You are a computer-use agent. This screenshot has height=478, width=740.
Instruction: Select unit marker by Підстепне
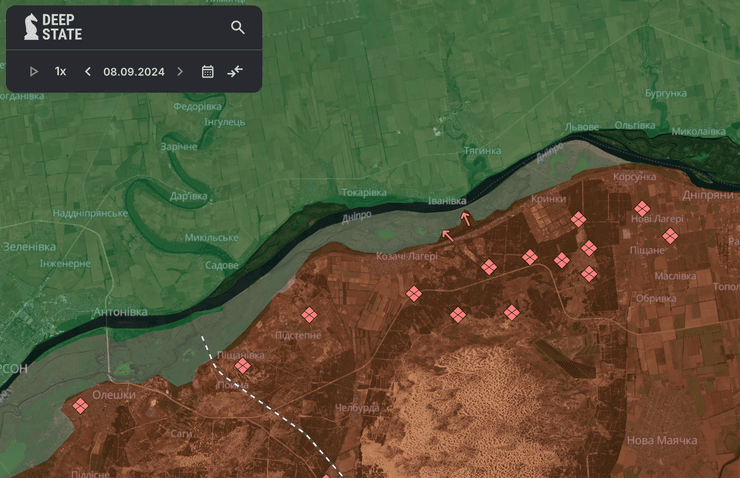pyautogui.click(x=310, y=316)
